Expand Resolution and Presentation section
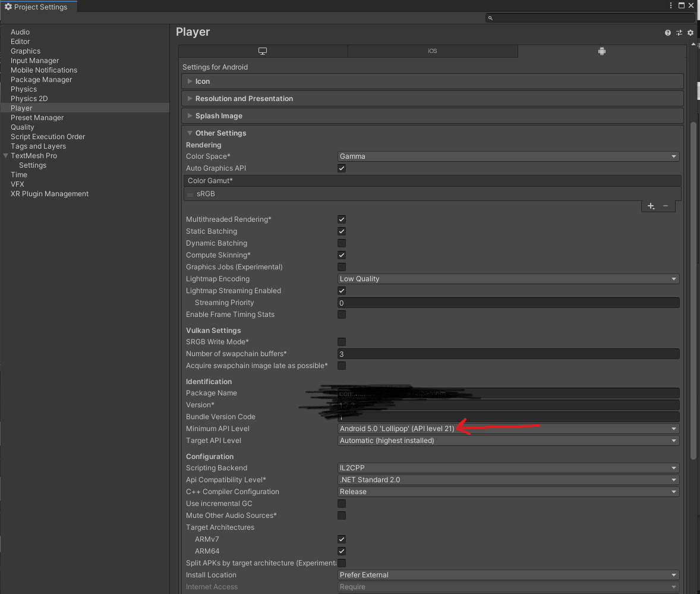Screen dimensions: 700x594 point(432,99)
